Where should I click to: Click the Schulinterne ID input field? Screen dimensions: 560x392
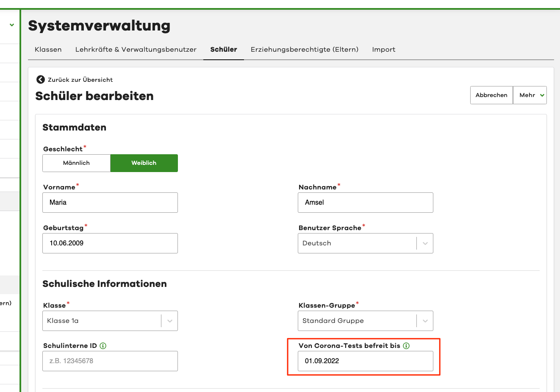point(110,361)
